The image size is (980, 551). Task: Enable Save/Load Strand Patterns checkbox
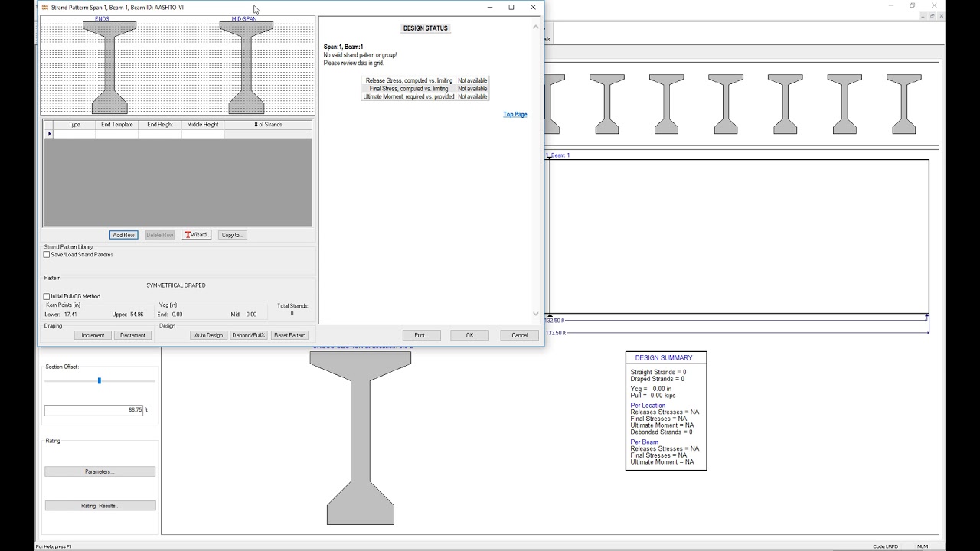[x=47, y=255]
